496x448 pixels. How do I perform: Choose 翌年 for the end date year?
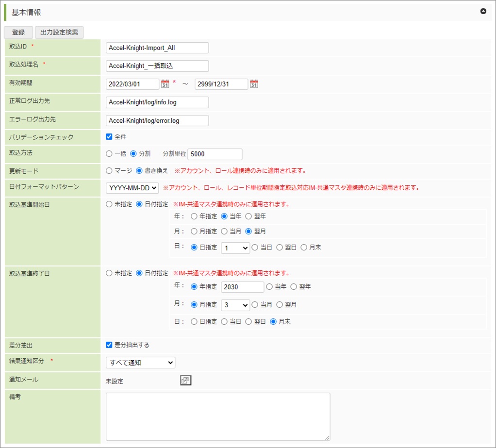click(294, 287)
